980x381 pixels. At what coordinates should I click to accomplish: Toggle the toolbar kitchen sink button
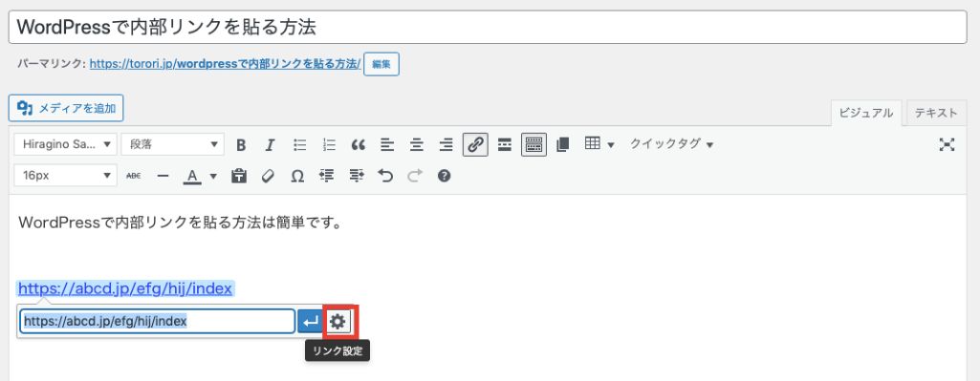click(x=534, y=145)
